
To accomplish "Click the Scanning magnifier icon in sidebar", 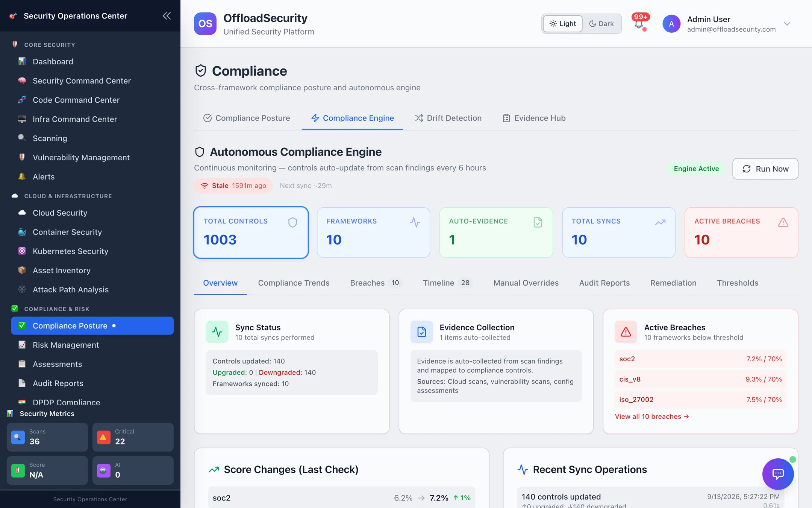I will click(22, 138).
